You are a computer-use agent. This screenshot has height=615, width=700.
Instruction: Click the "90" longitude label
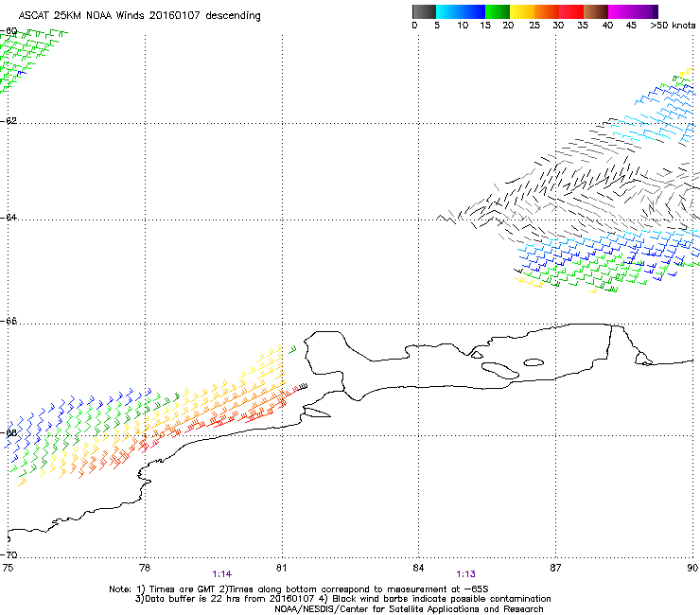coord(692,568)
